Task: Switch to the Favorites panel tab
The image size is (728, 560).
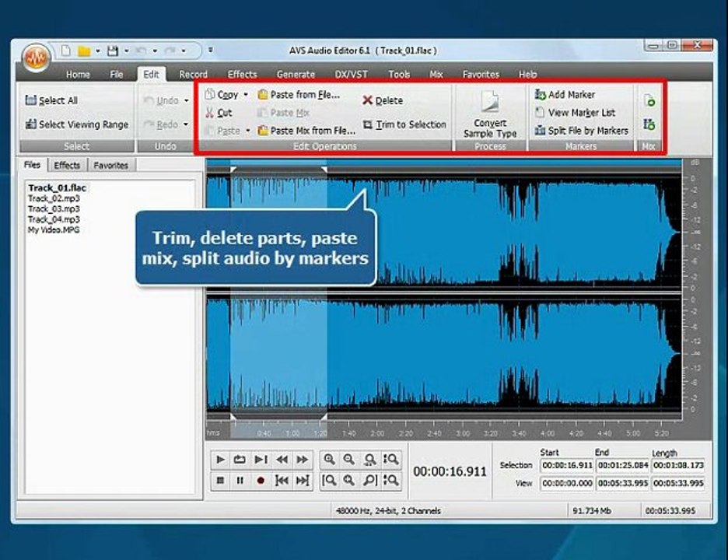Action: (x=110, y=166)
